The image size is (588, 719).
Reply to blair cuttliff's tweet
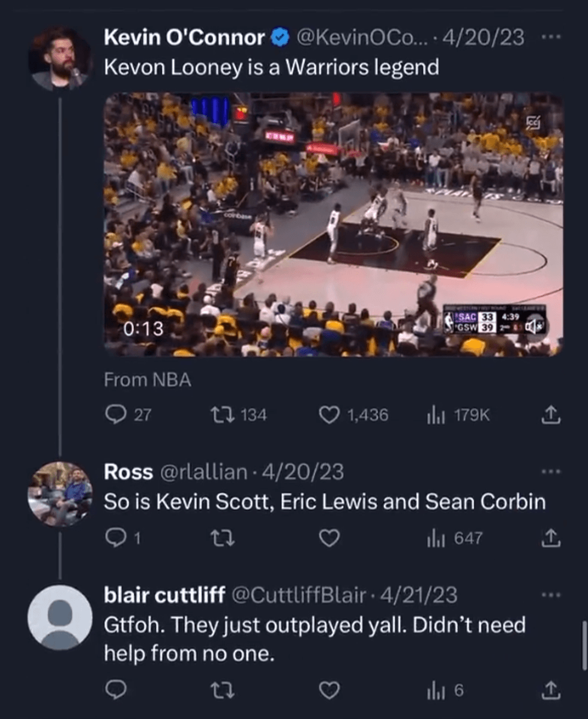tap(115, 691)
